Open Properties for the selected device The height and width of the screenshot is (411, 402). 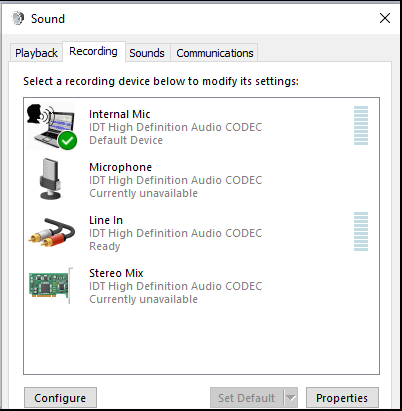[x=342, y=397]
